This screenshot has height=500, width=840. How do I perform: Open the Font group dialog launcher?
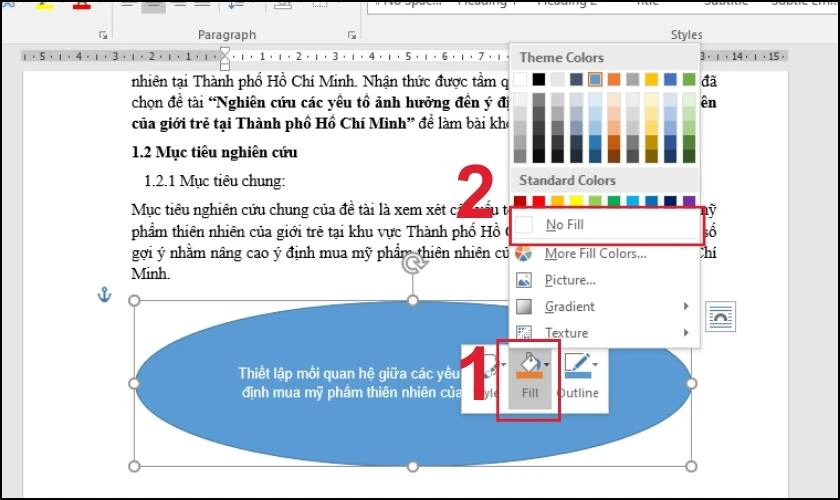click(x=103, y=35)
